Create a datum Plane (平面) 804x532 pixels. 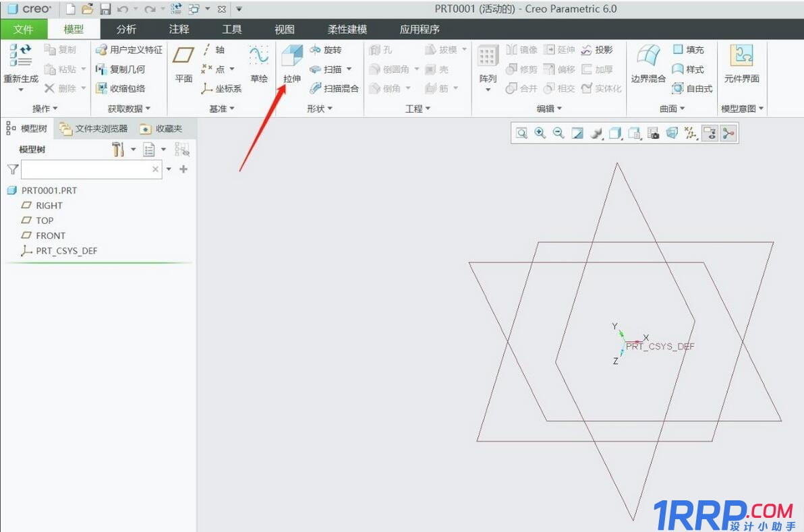tap(183, 65)
